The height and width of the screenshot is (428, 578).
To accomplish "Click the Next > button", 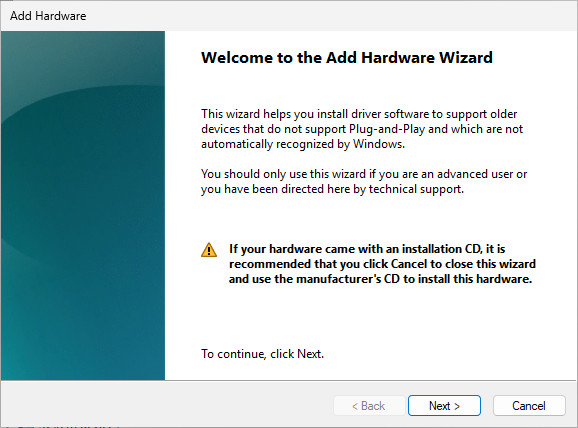I will (444, 406).
